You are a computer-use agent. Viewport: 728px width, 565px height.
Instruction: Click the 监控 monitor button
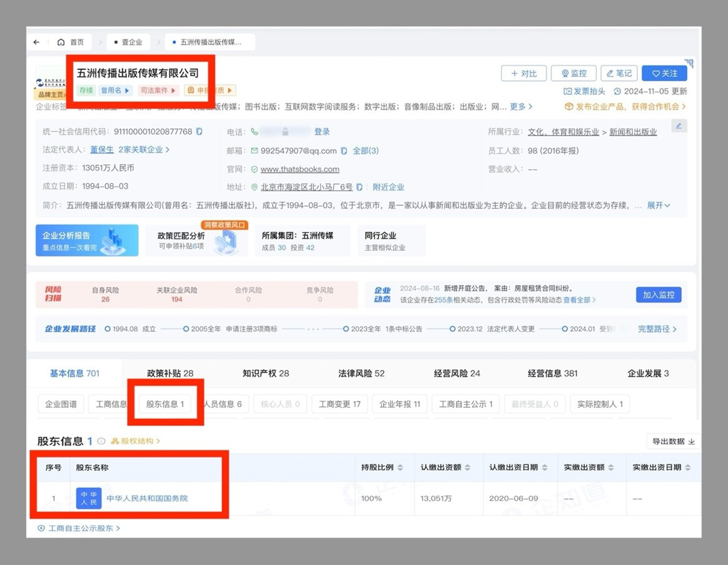[574, 73]
